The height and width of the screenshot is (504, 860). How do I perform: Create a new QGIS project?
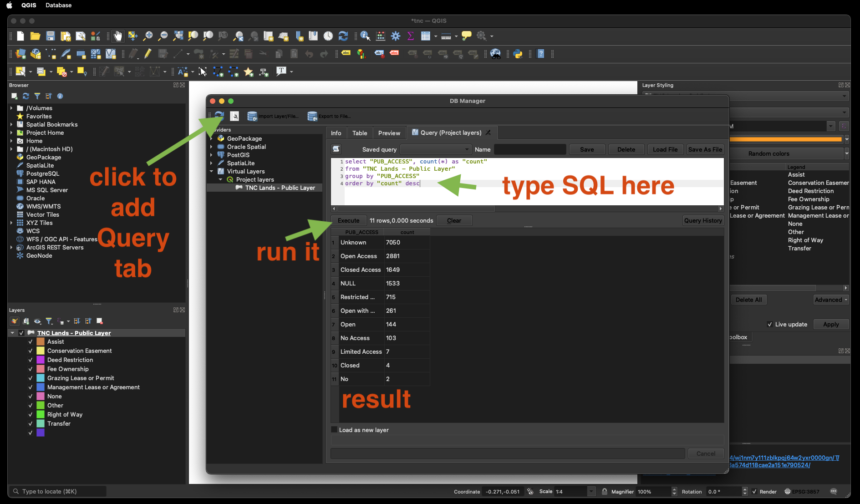pyautogui.click(x=20, y=36)
